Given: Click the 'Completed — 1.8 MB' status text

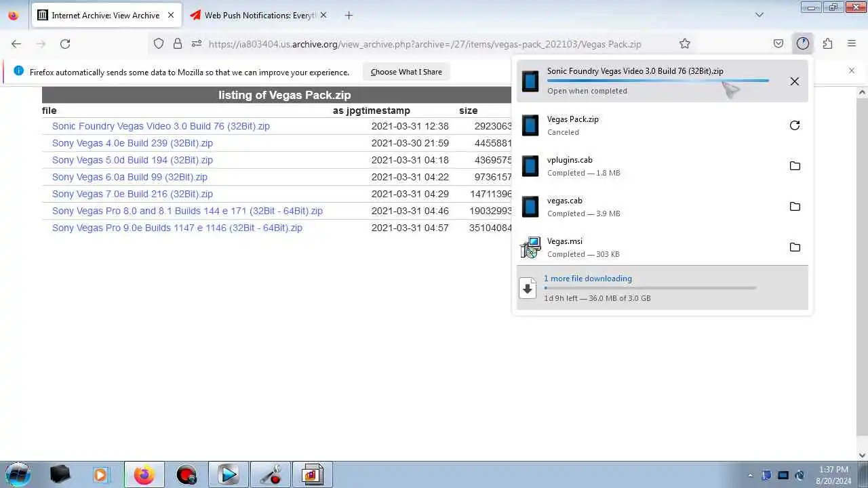Looking at the screenshot, I should (x=584, y=173).
